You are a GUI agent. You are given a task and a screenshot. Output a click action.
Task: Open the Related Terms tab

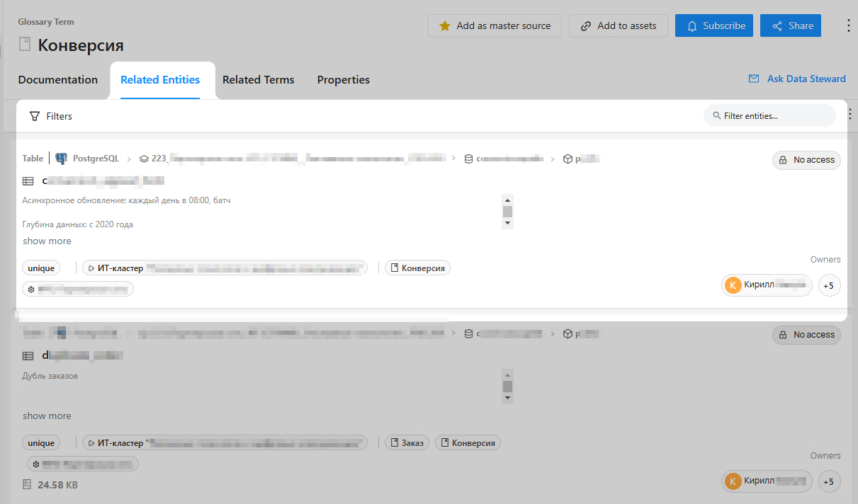[x=258, y=80]
